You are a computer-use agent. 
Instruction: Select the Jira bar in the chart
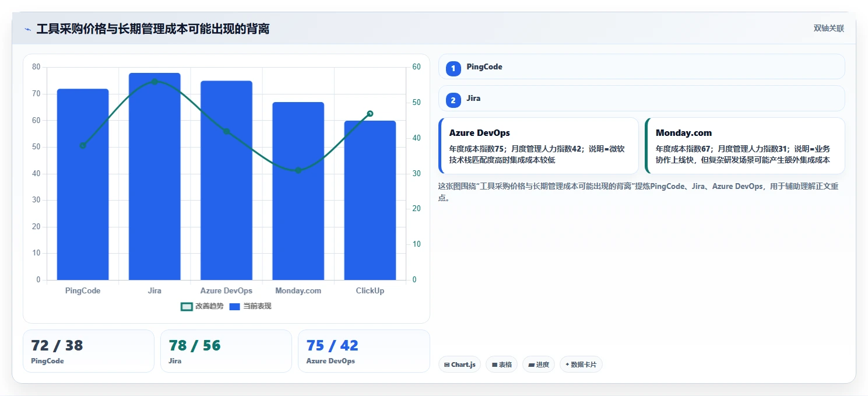coord(154,176)
